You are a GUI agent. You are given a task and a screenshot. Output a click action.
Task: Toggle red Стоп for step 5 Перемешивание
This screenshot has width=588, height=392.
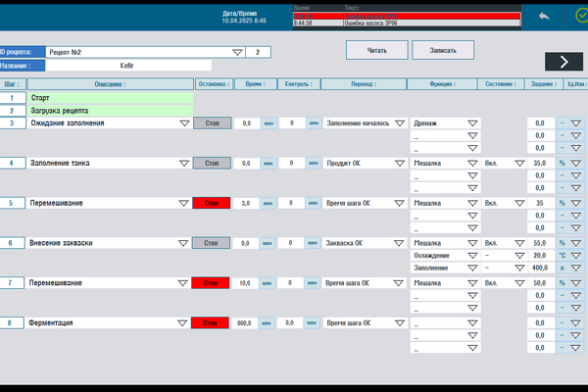[x=213, y=203]
